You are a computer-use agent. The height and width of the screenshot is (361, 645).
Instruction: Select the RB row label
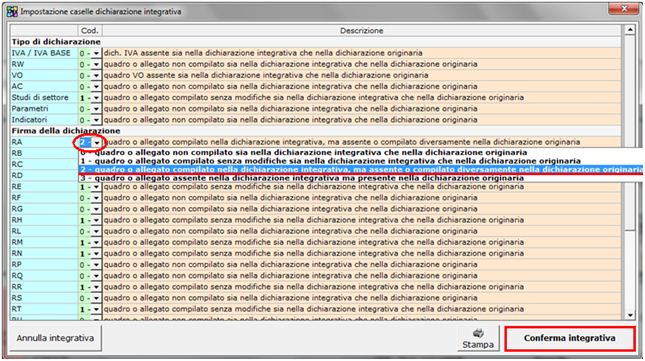pyautogui.click(x=44, y=153)
